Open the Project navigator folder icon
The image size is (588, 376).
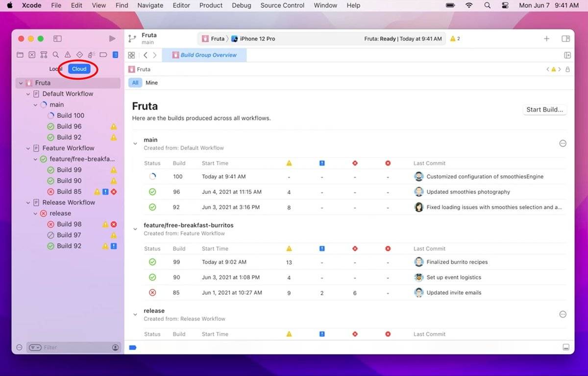tap(20, 55)
